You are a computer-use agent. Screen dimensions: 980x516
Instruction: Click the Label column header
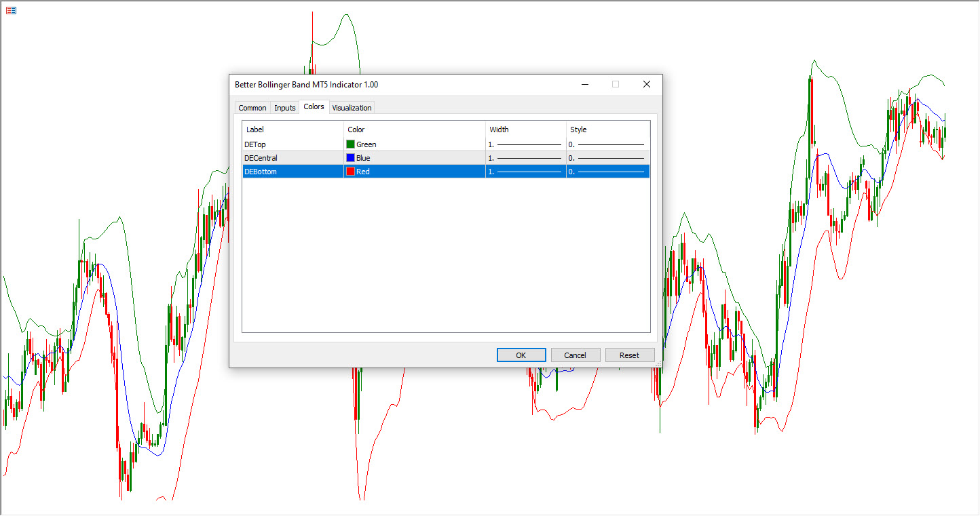pyautogui.click(x=292, y=130)
